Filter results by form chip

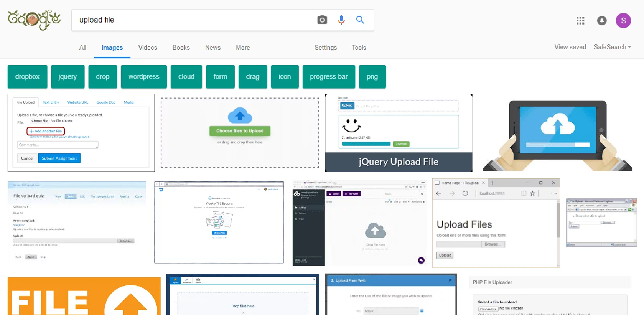tap(220, 77)
